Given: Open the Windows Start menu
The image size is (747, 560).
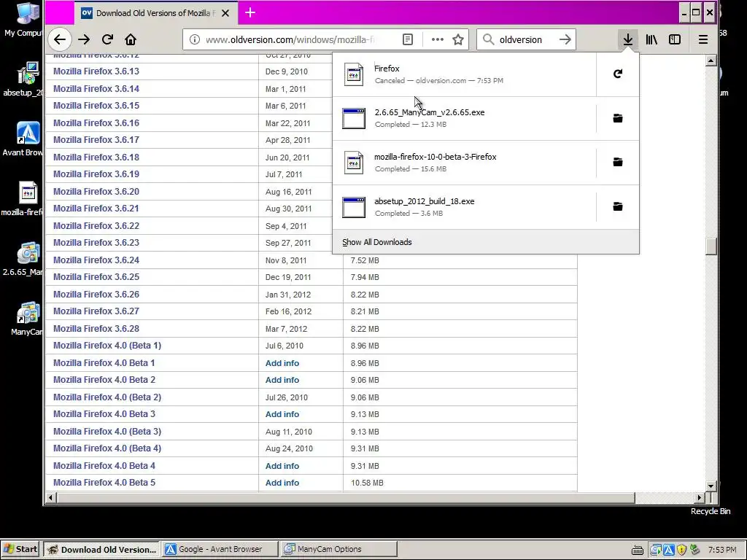Looking at the screenshot, I should (x=20, y=549).
